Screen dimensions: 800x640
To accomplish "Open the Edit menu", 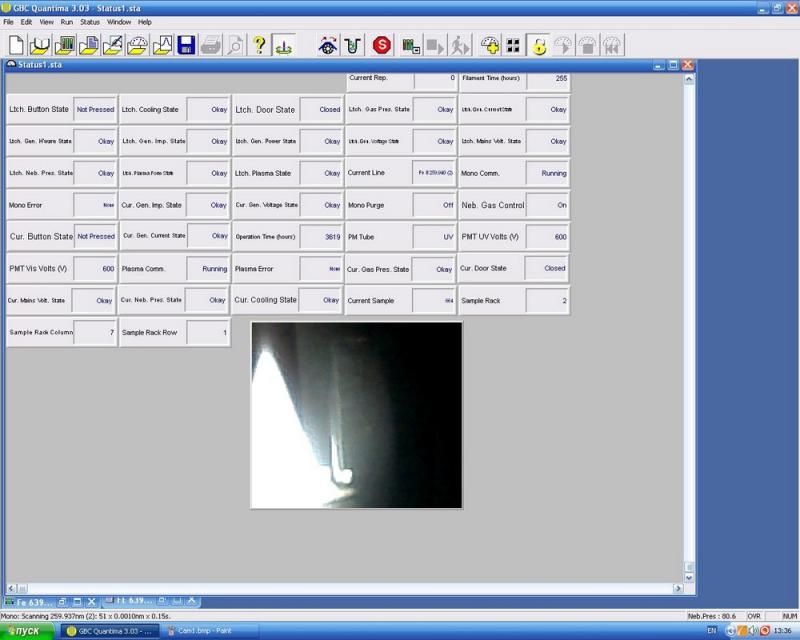I will pyautogui.click(x=26, y=22).
